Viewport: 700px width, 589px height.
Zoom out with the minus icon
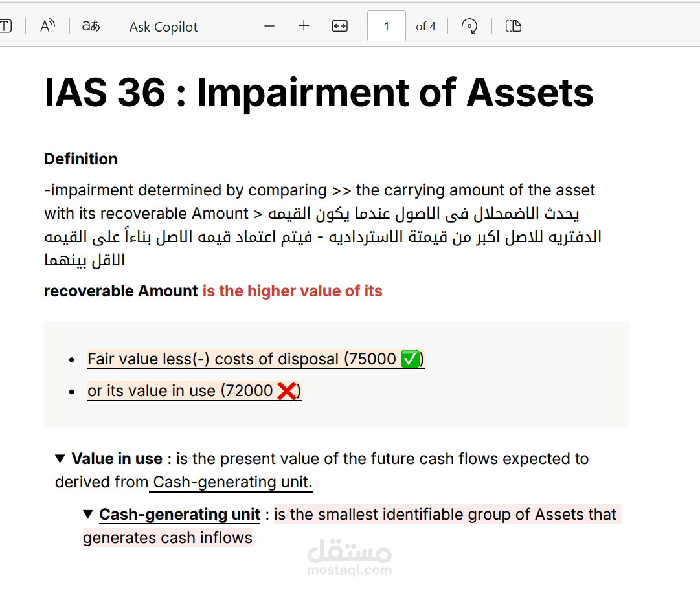[x=269, y=27]
